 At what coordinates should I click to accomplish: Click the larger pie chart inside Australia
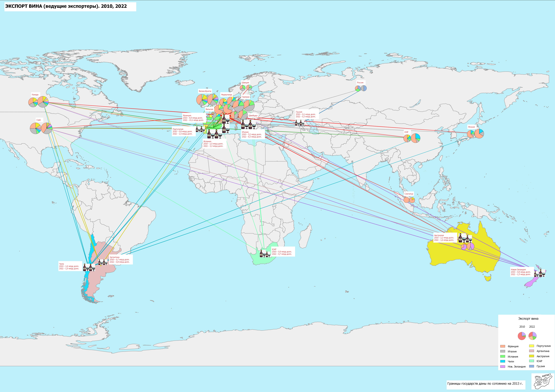point(470,246)
